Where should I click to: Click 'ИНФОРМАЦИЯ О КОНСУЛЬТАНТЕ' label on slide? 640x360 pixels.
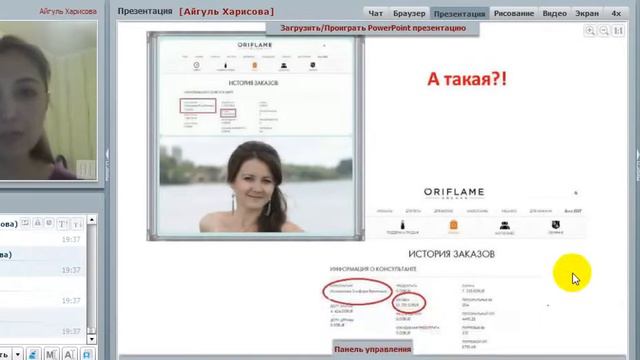373,269
